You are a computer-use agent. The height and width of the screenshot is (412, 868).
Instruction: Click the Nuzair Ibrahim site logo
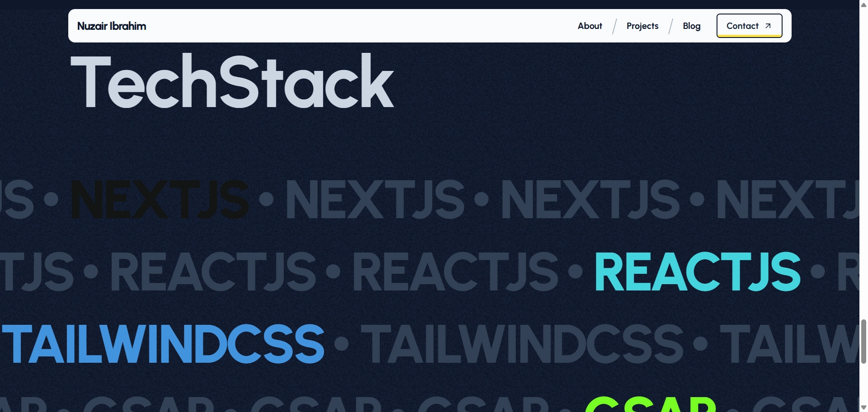point(112,26)
